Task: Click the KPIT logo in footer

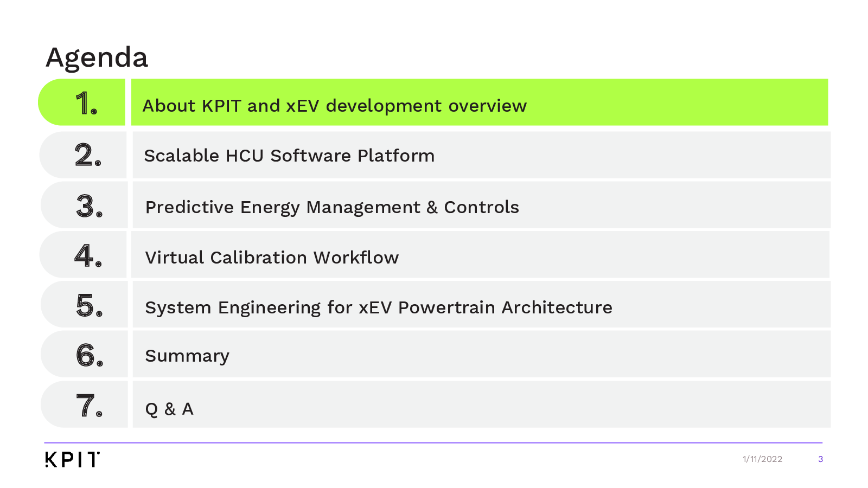Action: coord(72,459)
